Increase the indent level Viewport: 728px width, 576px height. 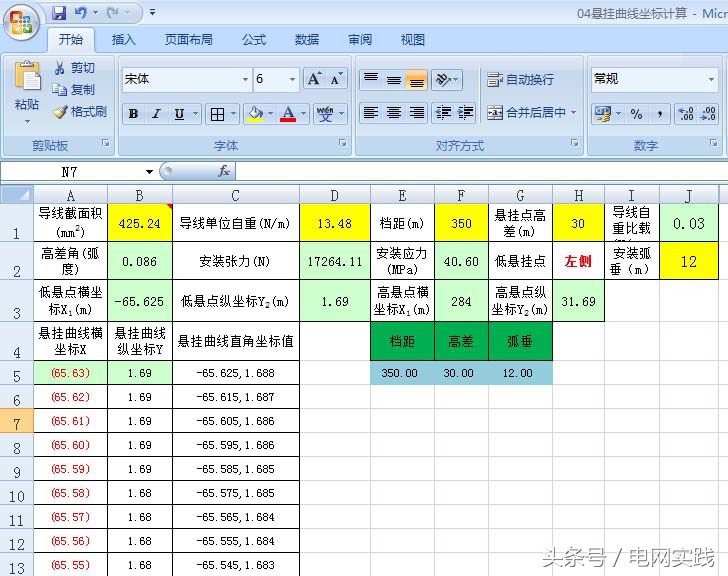point(465,113)
